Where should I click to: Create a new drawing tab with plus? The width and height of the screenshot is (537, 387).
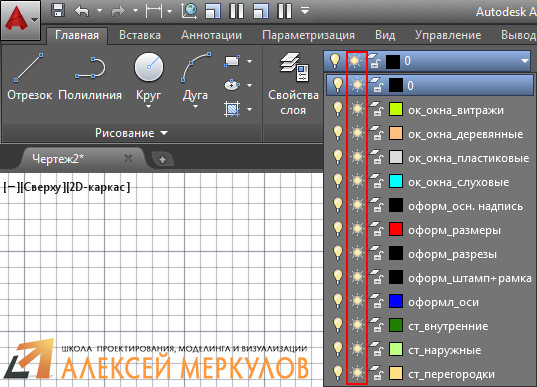(162, 159)
